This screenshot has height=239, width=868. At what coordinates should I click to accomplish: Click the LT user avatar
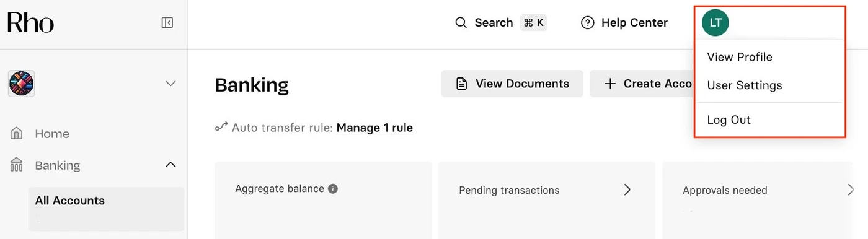[x=715, y=23]
